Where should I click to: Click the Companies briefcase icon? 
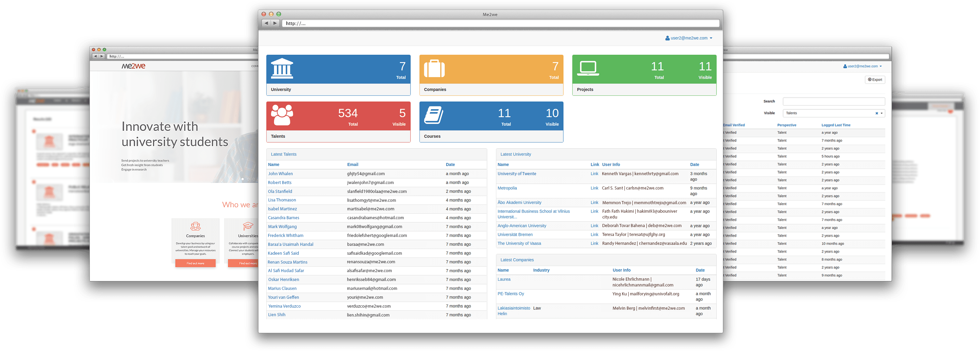pyautogui.click(x=434, y=69)
